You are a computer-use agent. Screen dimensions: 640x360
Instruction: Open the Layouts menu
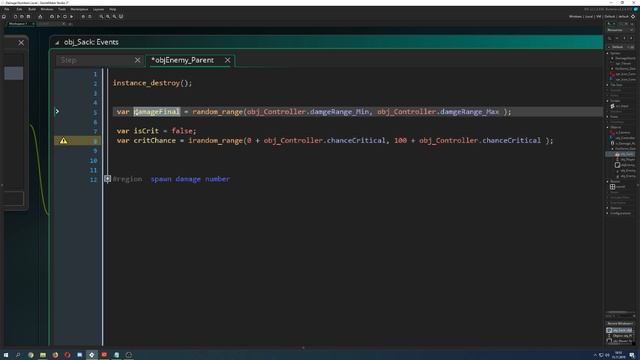pyautogui.click(x=98, y=9)
